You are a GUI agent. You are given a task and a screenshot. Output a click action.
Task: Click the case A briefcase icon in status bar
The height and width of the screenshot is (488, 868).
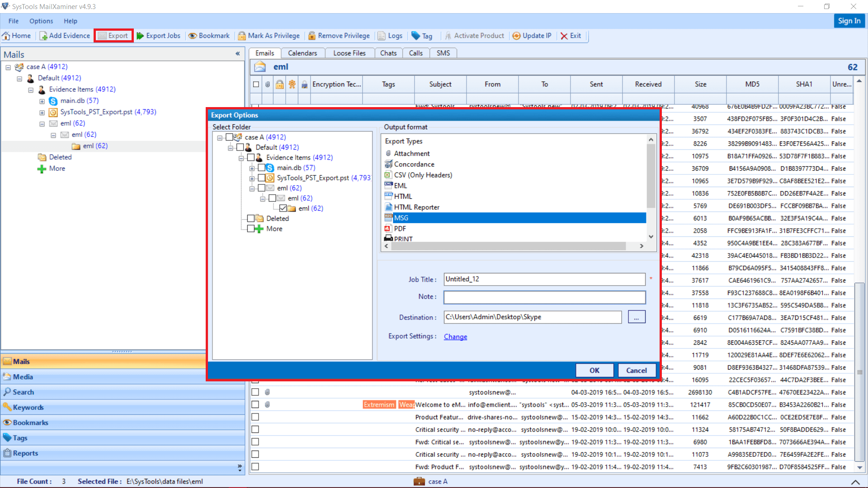(419, 482)
